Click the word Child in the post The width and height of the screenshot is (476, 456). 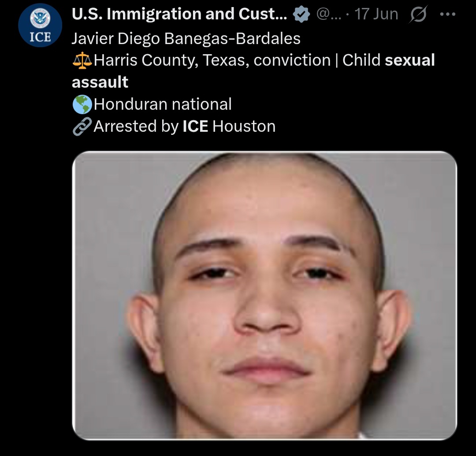pos(361,60)
